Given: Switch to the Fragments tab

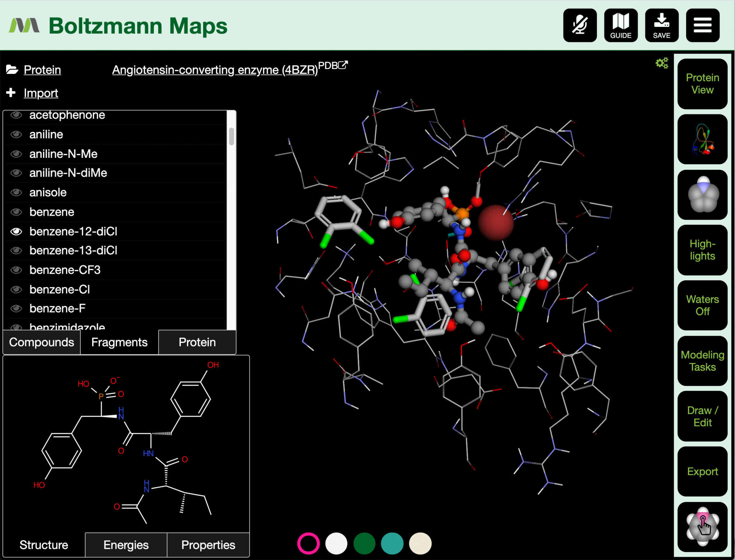Looking at the screenshot, I should [x=119, y=342].
